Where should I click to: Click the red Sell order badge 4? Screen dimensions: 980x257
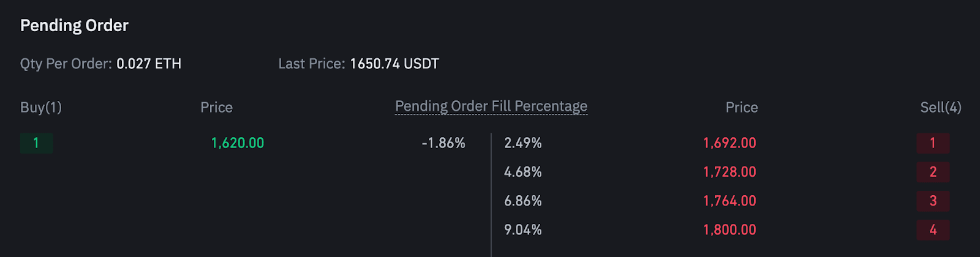pos(933,230)
